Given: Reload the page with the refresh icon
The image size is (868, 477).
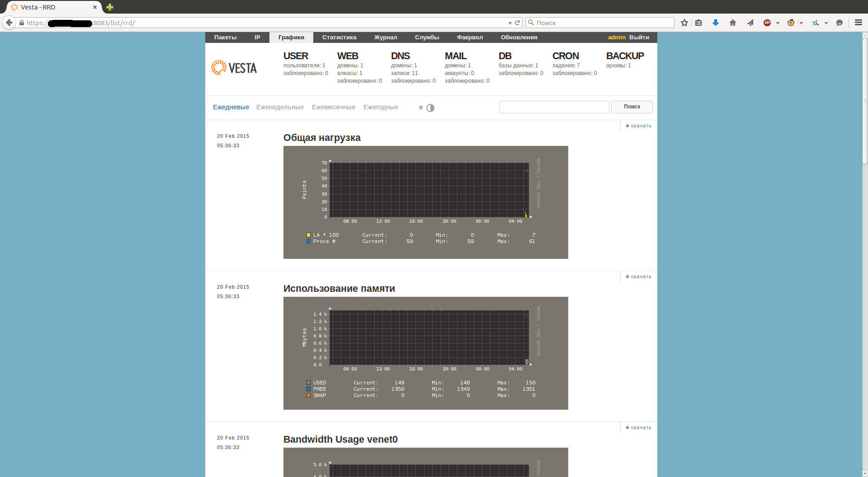Looking at the screenshot, I should pos(518,23).
